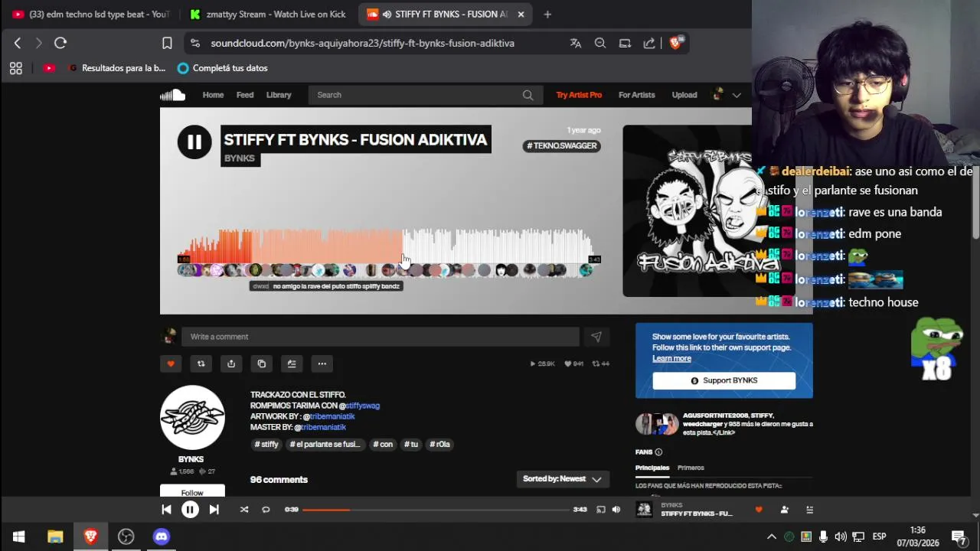Toggle shuffle in the bottom player
The image size is (980, 551).
(x=244, y=510)
